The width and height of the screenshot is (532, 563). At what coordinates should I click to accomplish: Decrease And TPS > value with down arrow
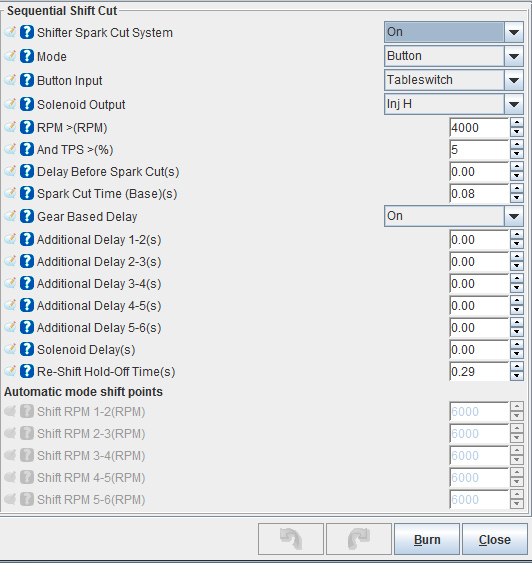pyautogui.click(x=517, y=154)
